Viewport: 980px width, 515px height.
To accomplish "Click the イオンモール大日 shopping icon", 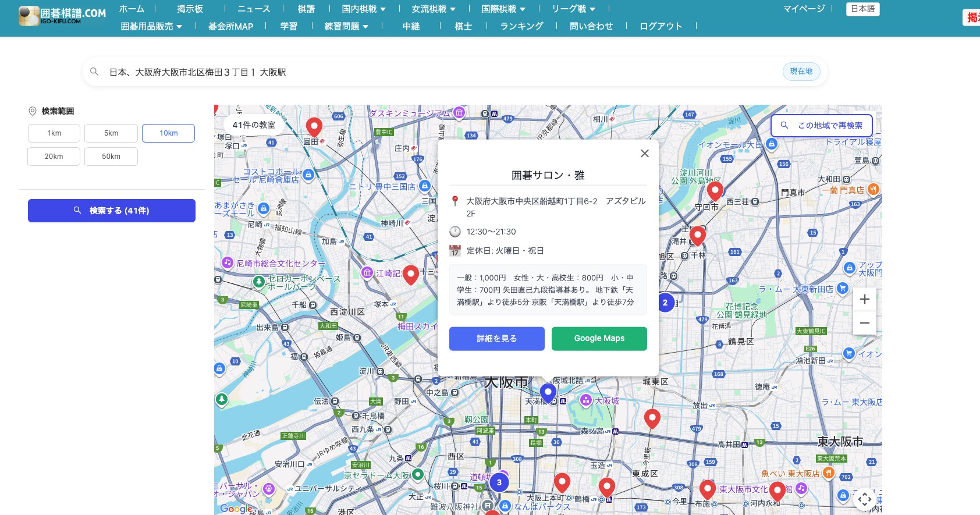I will (772, 144).
